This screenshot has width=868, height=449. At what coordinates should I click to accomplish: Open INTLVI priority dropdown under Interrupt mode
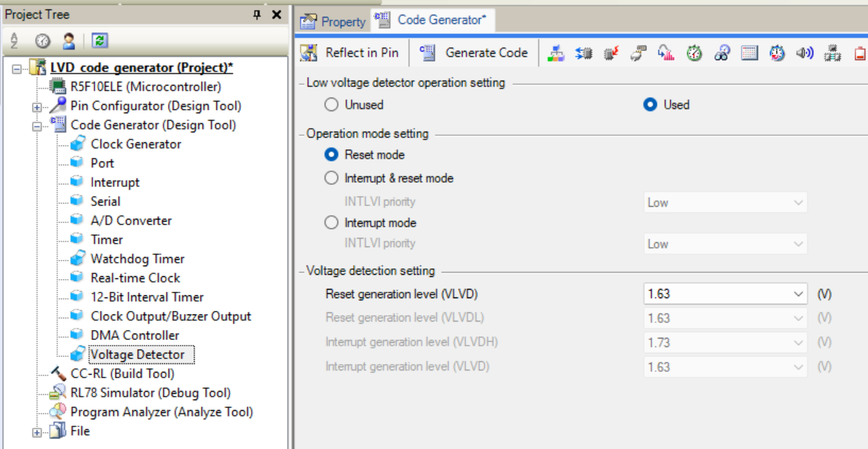click(x=726, y=244)
